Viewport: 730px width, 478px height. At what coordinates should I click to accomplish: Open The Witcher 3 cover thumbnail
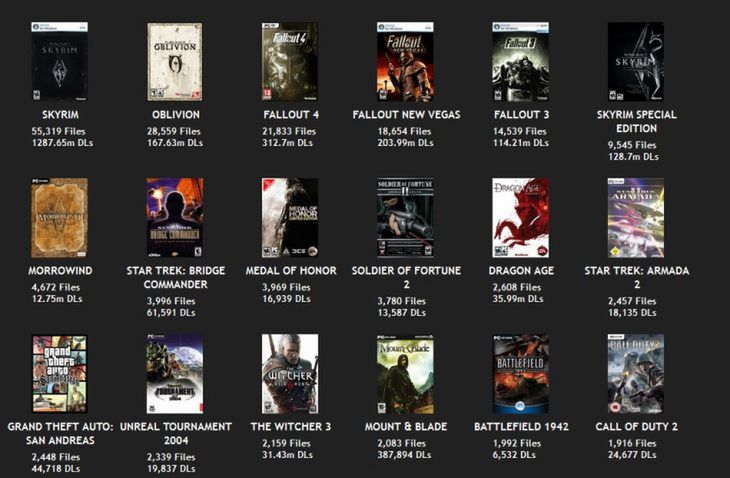point(290,374)
